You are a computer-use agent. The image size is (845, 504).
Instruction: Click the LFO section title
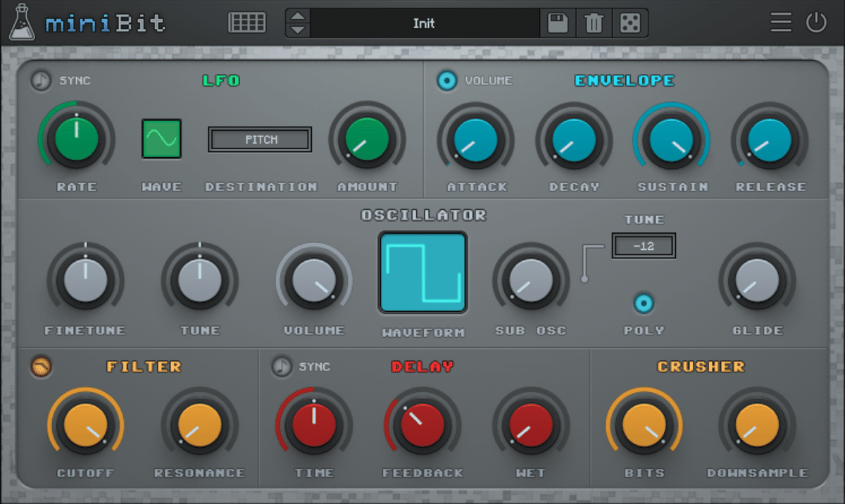[x=221, y=81]
